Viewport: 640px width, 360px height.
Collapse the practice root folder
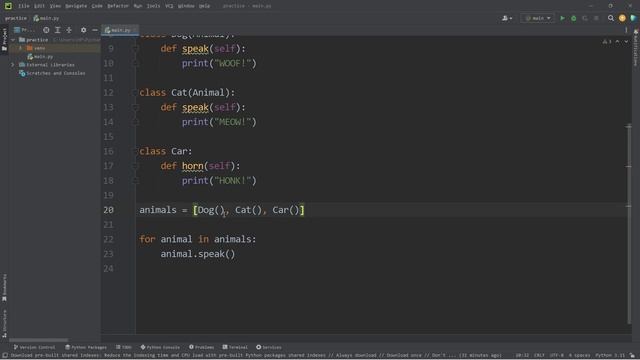tap(13, 40)
